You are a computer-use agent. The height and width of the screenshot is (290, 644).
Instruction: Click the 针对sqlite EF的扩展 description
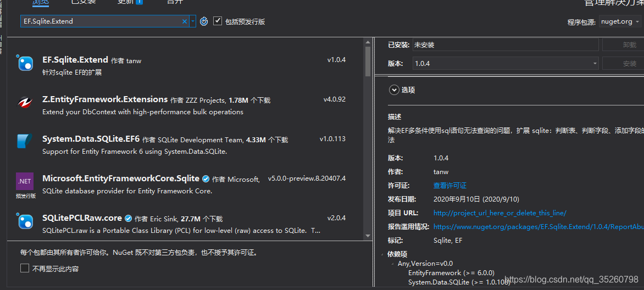click(72, 72)
